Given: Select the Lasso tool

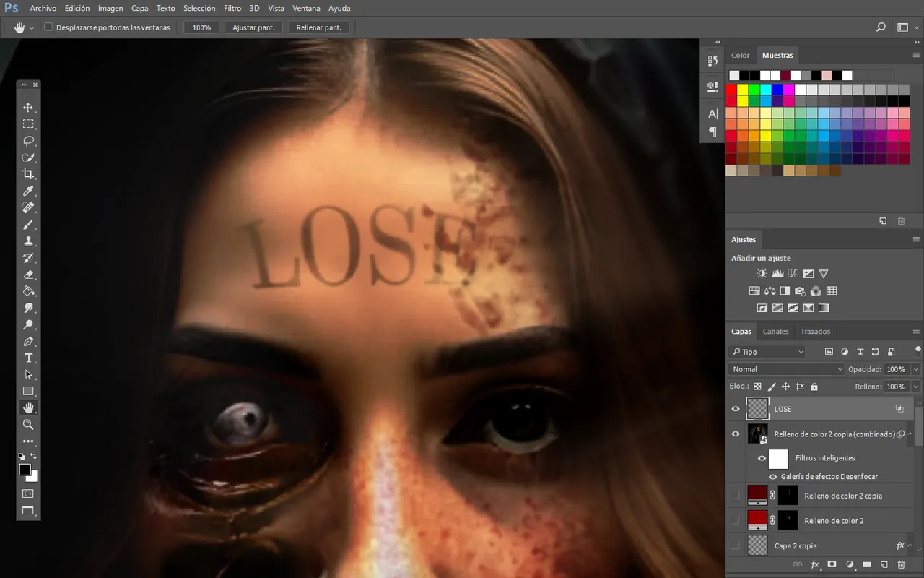Looking at the screenshot, I should 28,141.
